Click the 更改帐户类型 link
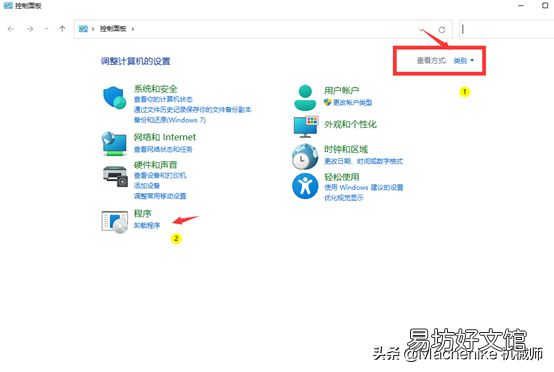Screen dimensions: 554x372 tap(353, 102)
